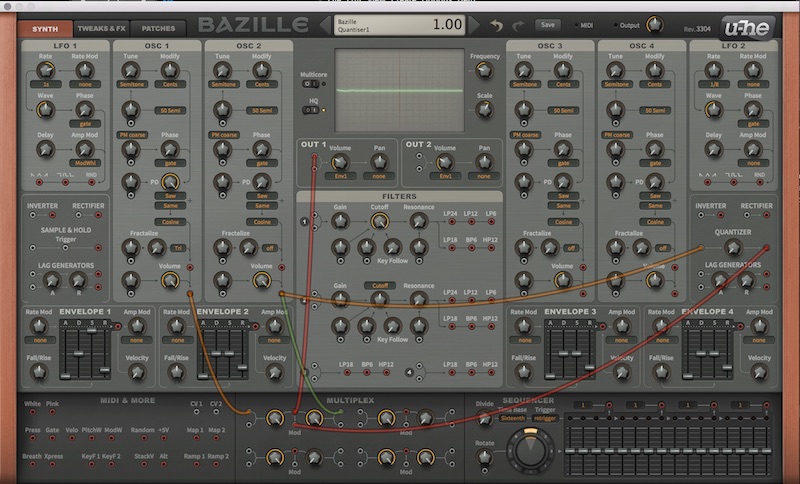Click the redo arrow icon
This screenshot has width=800, height=484.
tap(518, 26)
